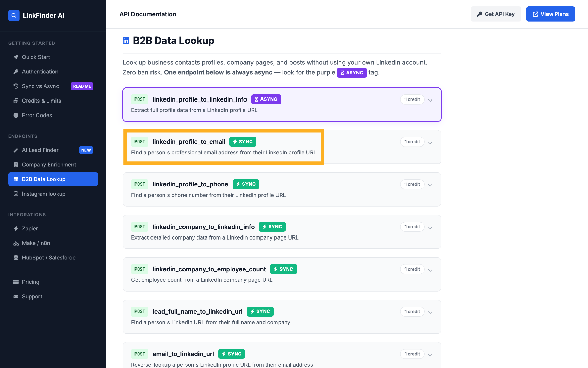Click the purple ASYNC tag in the description
588x368 pixels.
352,73
